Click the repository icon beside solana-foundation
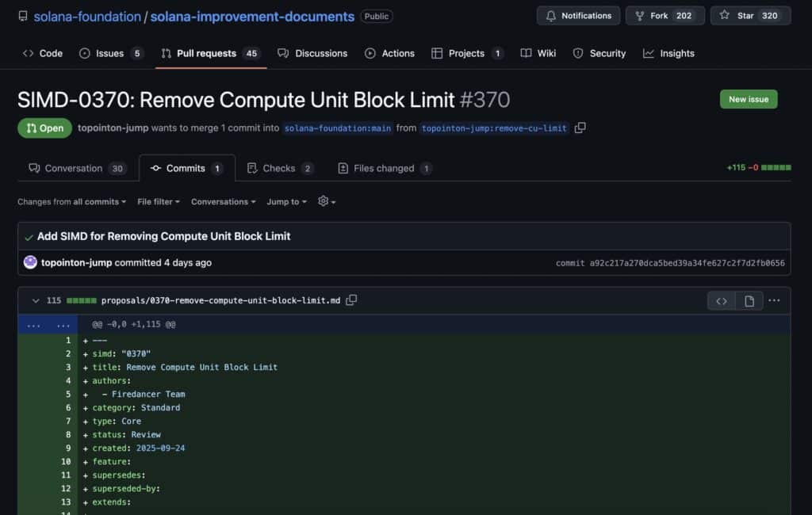Screen dimensions: 812x515 (23, 16)
